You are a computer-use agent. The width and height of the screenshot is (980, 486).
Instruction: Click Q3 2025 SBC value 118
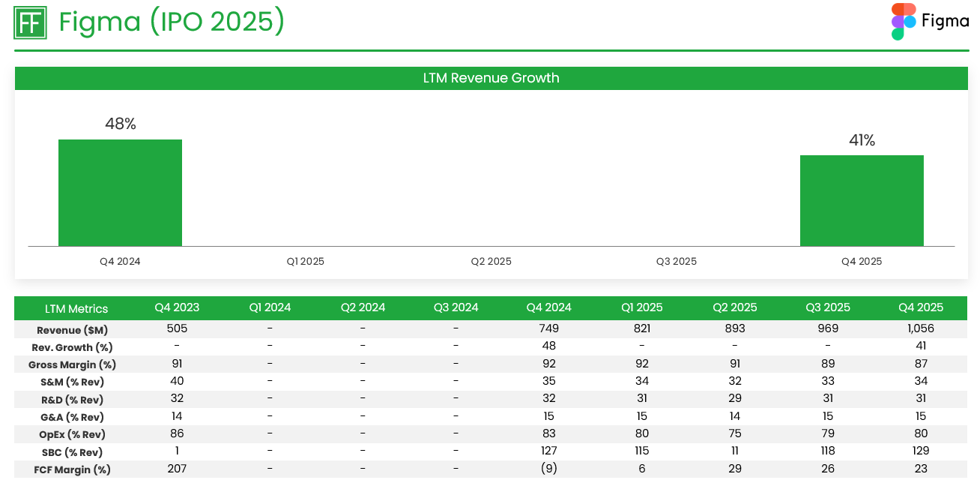[828, 451]
